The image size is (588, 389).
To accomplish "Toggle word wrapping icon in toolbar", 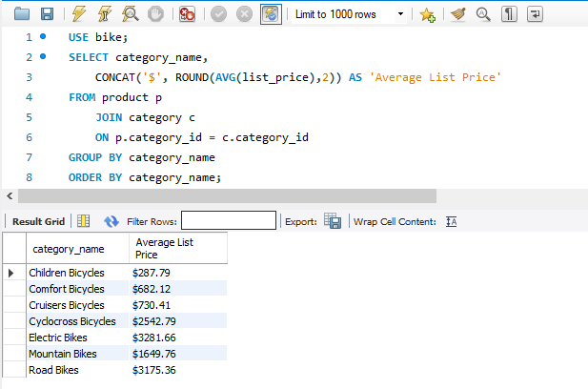I will [x=535, y=14].
